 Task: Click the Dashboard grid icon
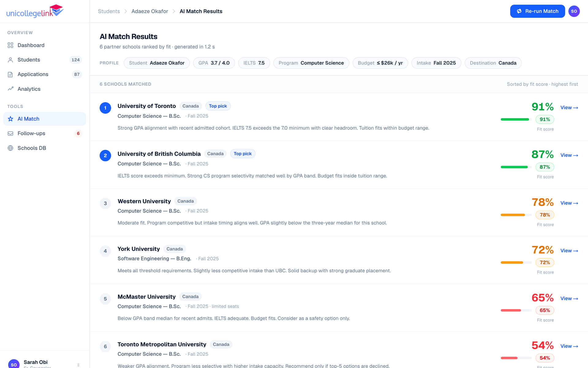[x=10, y=45]
